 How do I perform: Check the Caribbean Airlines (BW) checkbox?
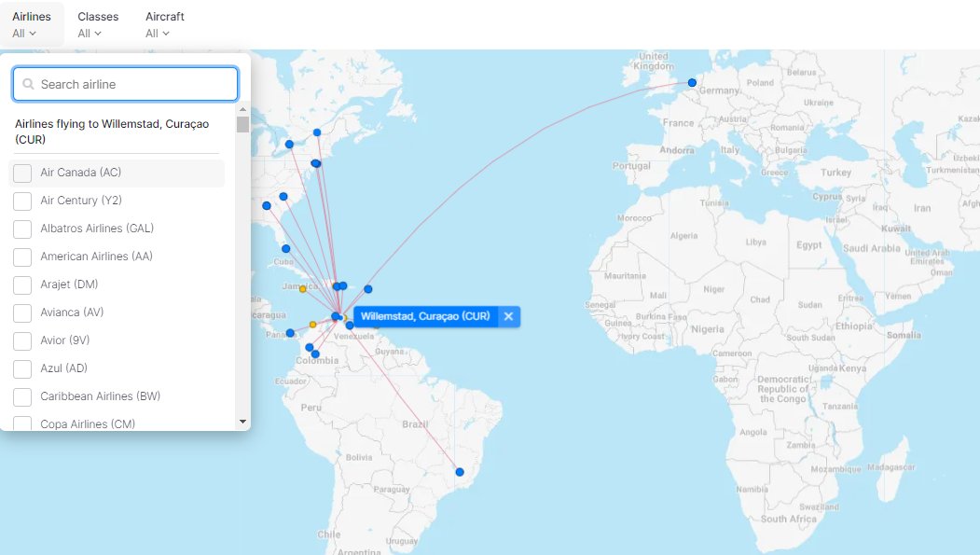click(x=22, y=396)
